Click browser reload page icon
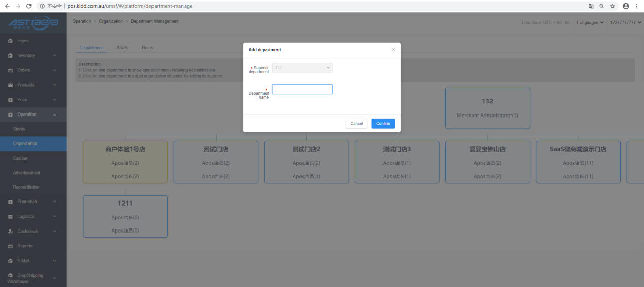Screen dimensions: 644x287 point(28,6)
